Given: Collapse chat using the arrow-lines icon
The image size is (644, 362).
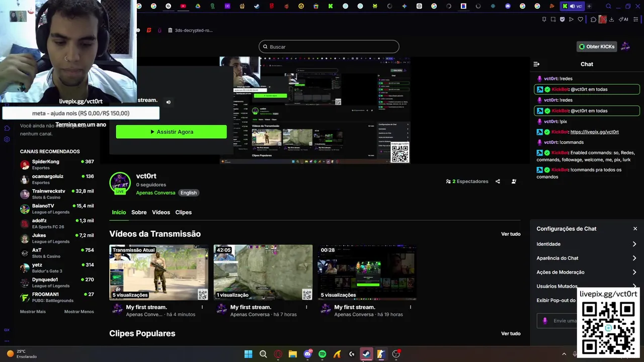Looking at the screenshot, I should click(536, 64).
